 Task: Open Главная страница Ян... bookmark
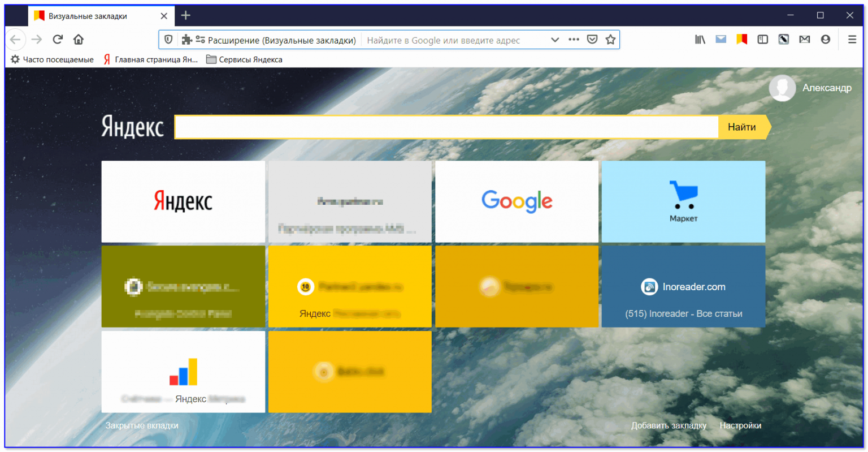pos(151,59)
